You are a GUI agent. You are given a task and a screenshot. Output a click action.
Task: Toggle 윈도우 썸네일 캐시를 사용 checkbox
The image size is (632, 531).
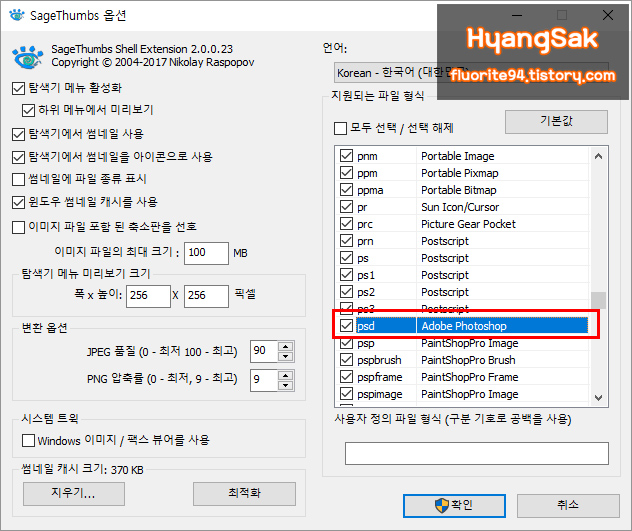coord(18,202)
